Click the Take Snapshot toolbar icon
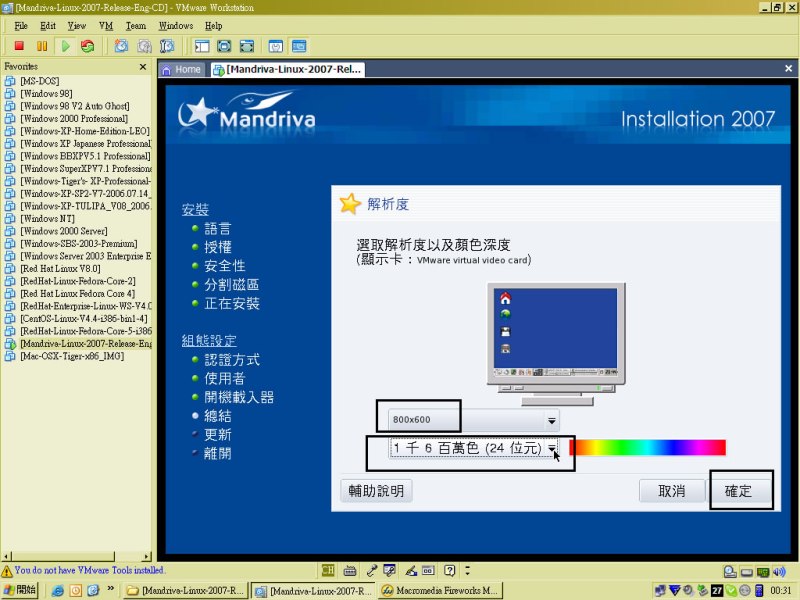800x600 pixels. (121, 46)
